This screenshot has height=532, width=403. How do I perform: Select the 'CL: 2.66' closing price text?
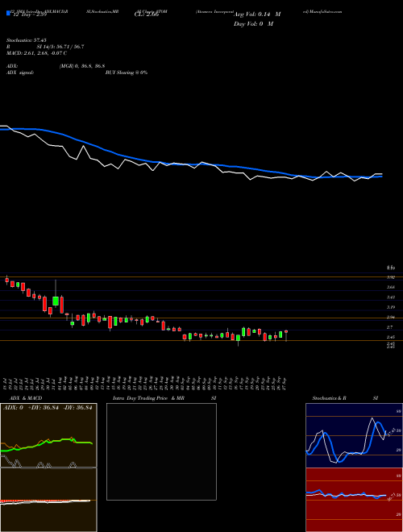147,15
